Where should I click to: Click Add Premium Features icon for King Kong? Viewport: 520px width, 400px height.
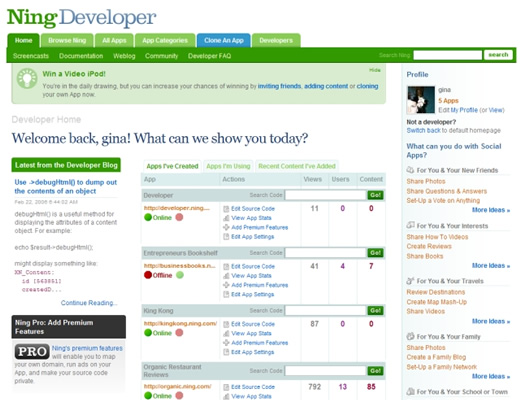click(226, 343)
